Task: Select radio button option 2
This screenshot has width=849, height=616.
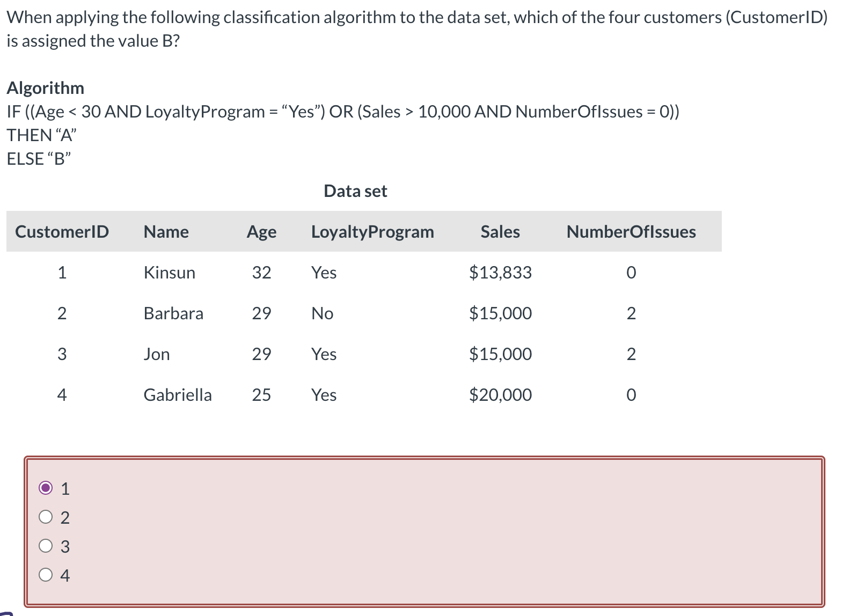Action: coord(46,517)
